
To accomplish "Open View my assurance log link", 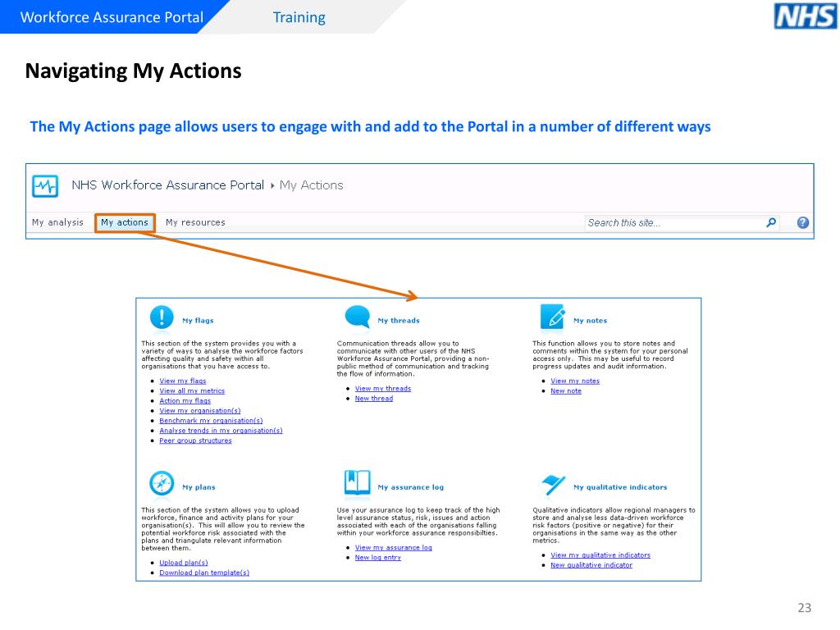I will tap(393, 547).
